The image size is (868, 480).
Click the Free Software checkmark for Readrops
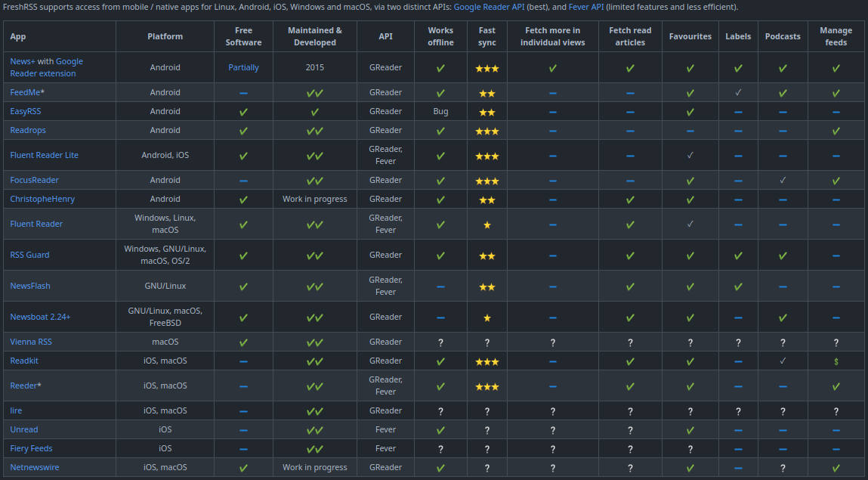243,131
